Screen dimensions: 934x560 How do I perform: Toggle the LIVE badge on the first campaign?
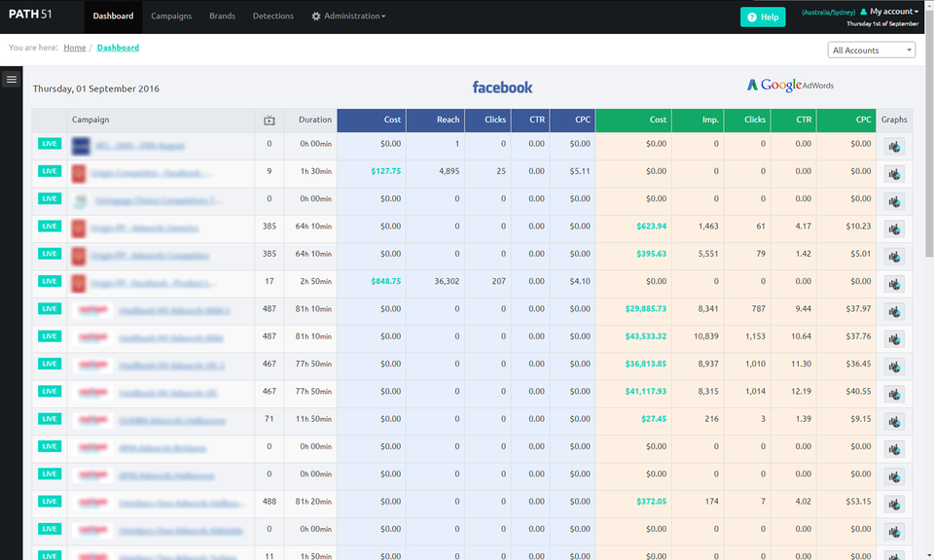pyautogui.click(x=50, y=142)
